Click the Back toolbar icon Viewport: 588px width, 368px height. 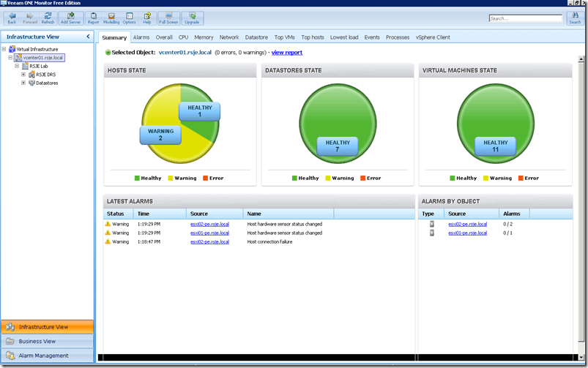[x=12, y=18]
